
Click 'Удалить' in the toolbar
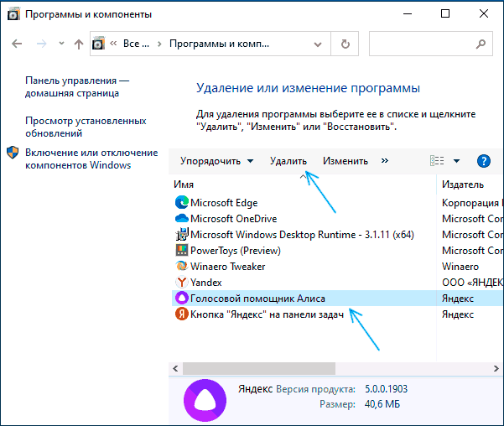pyautogui.click(x=288, y=161)
